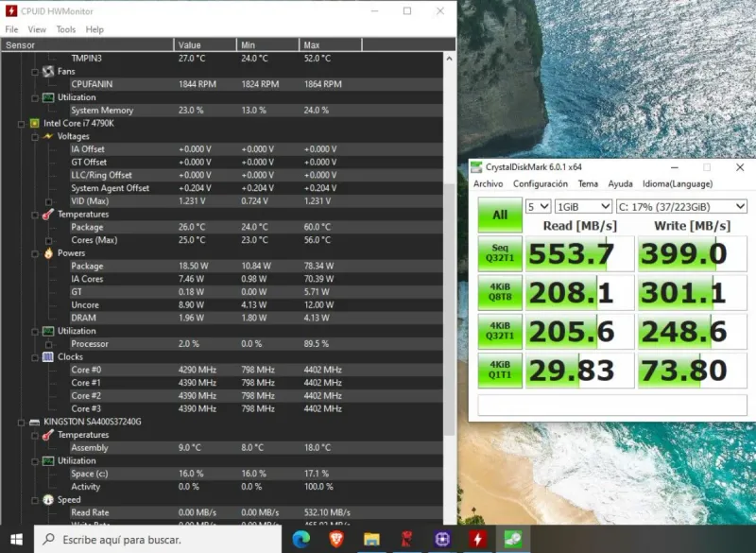Open the Configuración menu in CrystalDiskMark
Viewport: 756px width, 553px height.
pyautogui.click(x=540, y=183)
